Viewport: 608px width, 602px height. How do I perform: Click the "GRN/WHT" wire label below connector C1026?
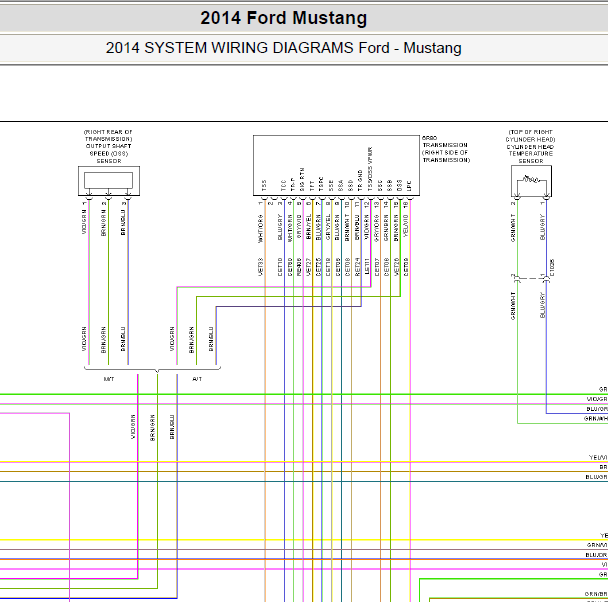[513, 306]
